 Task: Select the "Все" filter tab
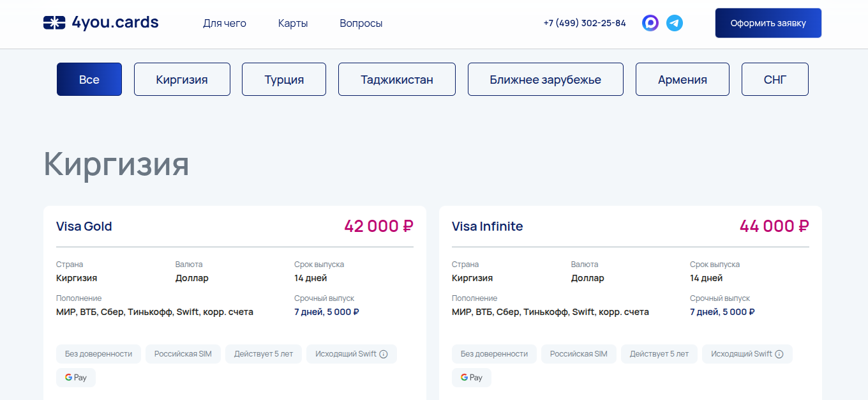89,79
